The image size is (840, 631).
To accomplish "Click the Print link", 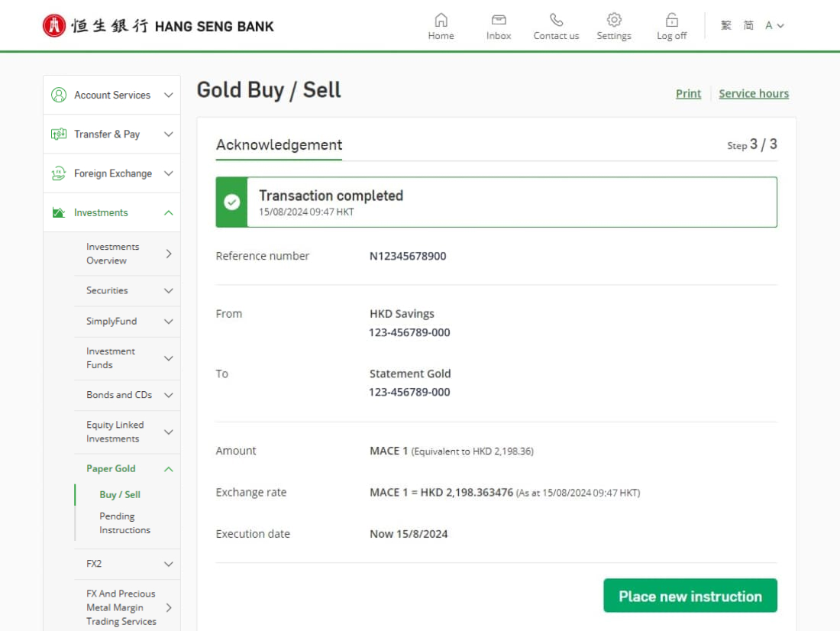I will pyautogui.click(x=688, y=94).
